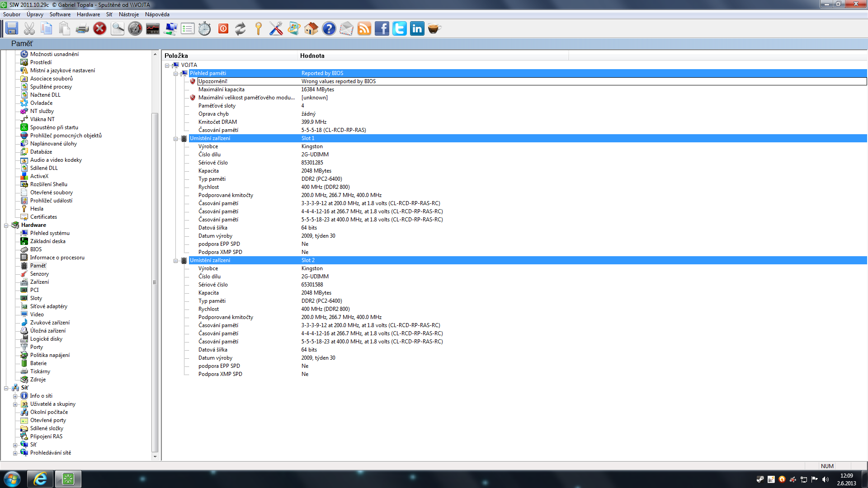The image size is (868, 488).
Task: Open the Nástroje menu
Action: click(x=128, y=14)
